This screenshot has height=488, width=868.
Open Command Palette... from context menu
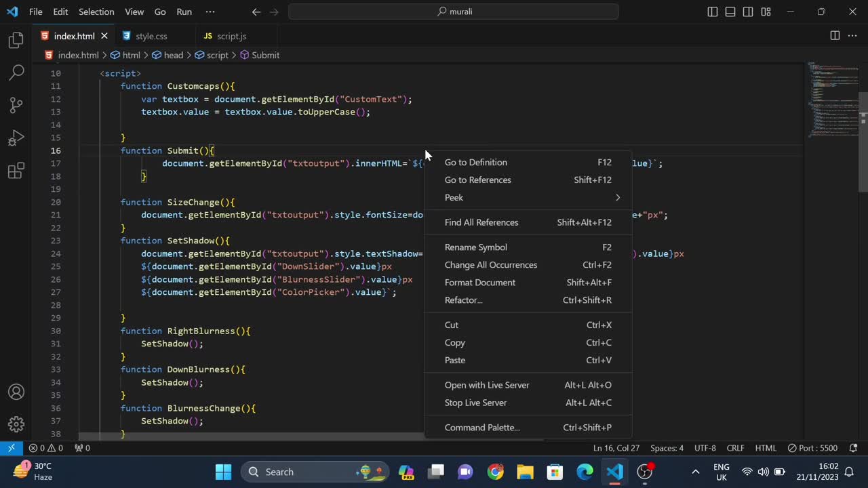(x=528, y=428)
